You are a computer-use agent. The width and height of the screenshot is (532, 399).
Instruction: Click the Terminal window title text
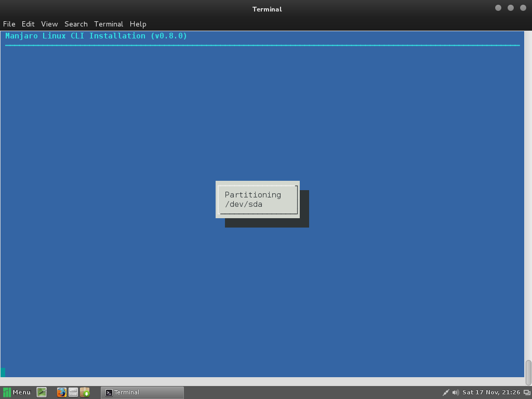267,9
